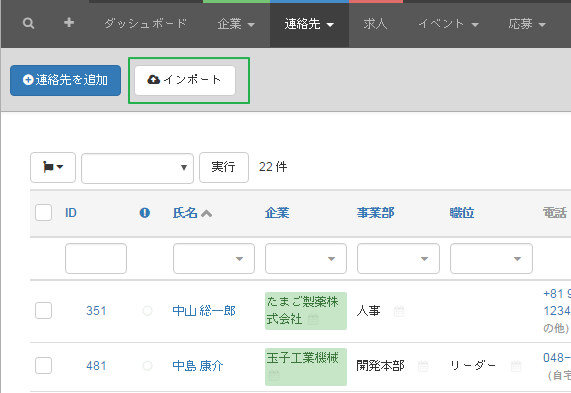Click the 実行 button

point(224,167)
